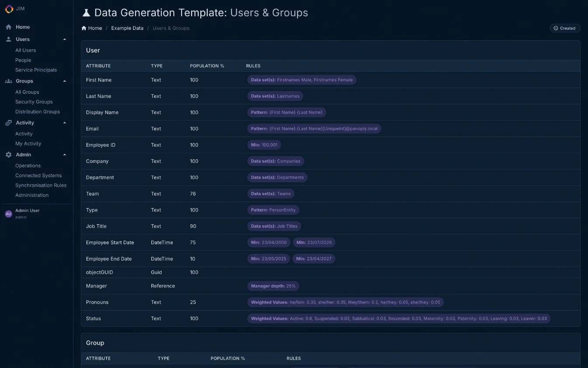Click the Activity icon in the sidebar
The width and height of the screenshot is (588, 368).
tap(8, 123)
